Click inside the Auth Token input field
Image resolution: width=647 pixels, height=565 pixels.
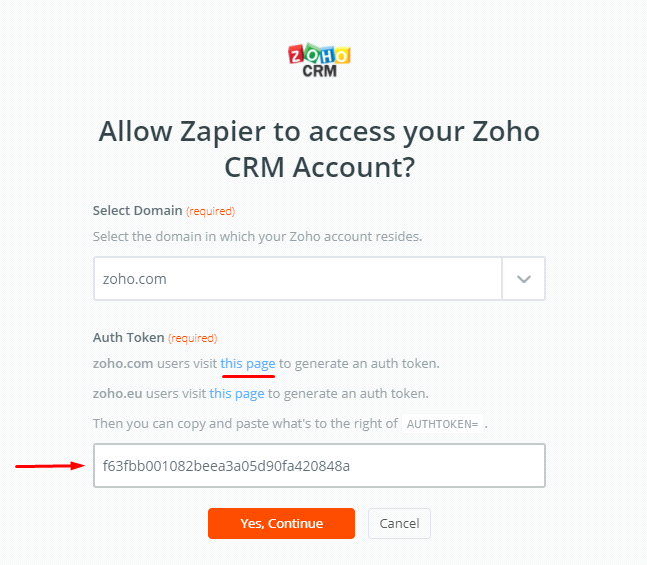pyautogui.click(x=319, y=465)
